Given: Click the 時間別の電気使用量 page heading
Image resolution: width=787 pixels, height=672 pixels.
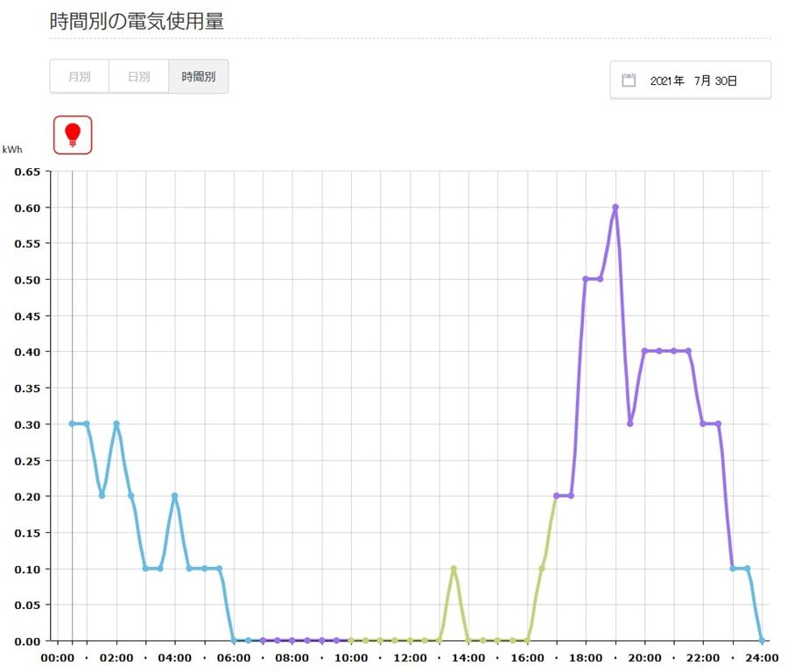Looking at the screenshot, I should (137, 21).
